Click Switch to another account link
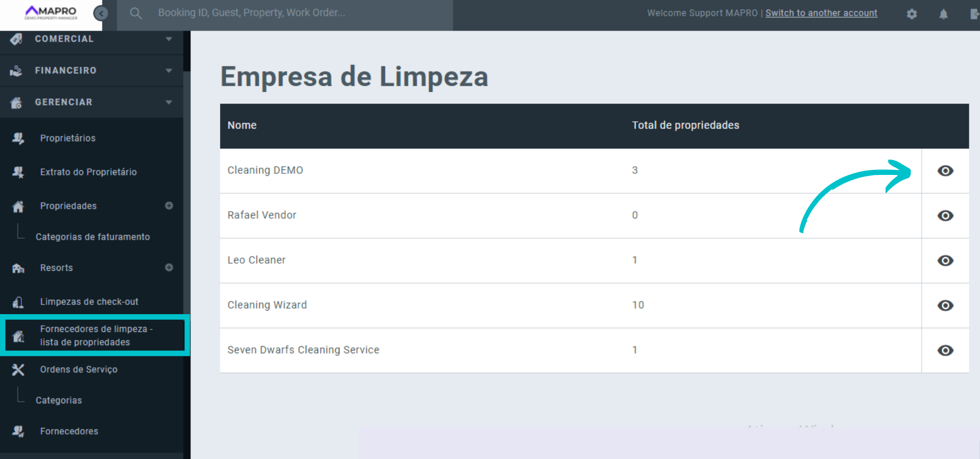This screenshot has height=459, width=980. point(821,13)
